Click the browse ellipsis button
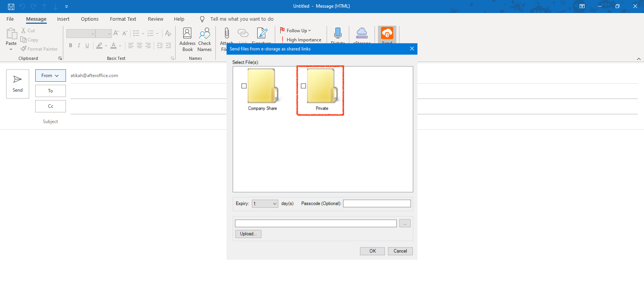The width and height of the screenshot is (644, 303). [405, 223]
